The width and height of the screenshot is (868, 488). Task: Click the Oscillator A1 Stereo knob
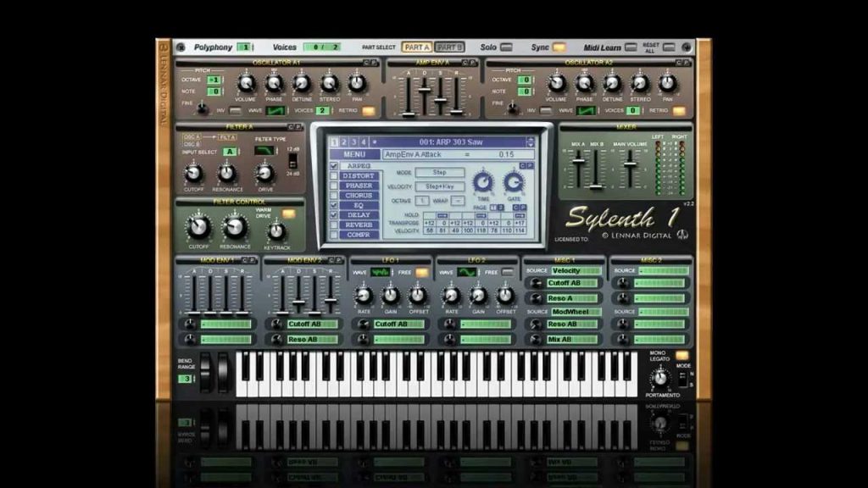(x=330, y=84)
